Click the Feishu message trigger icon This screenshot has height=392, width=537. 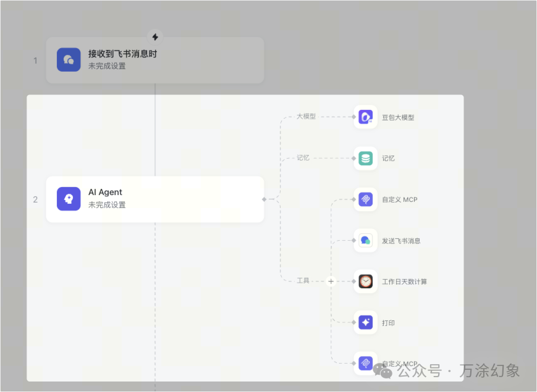point(68,59)
